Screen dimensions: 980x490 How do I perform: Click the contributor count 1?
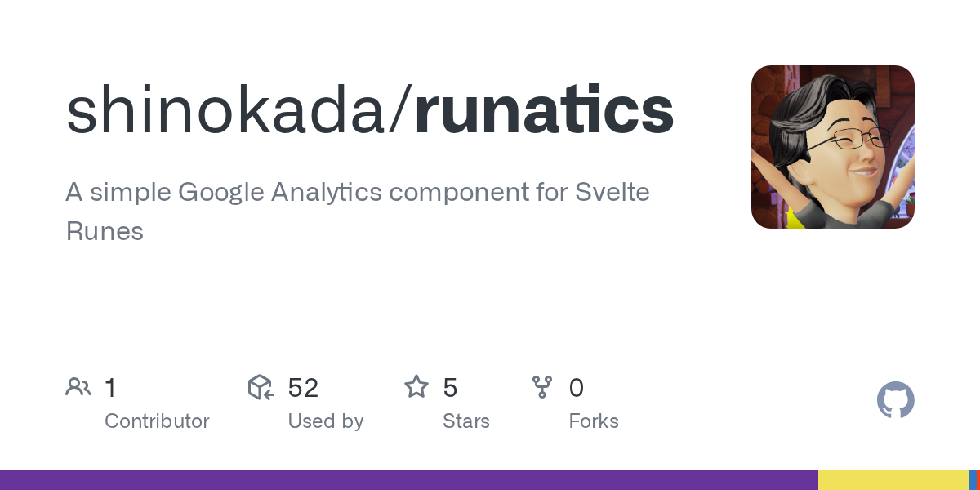point(110,388)
